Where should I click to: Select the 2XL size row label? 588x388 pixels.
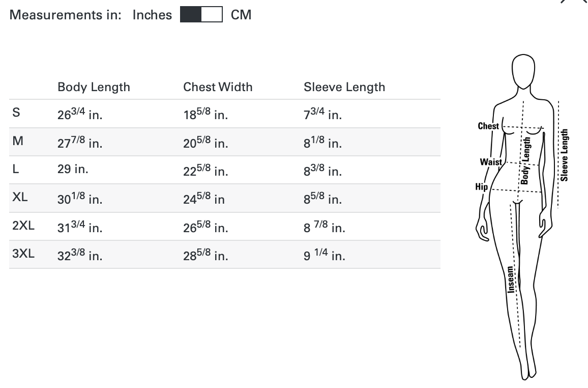pos(23,226)
